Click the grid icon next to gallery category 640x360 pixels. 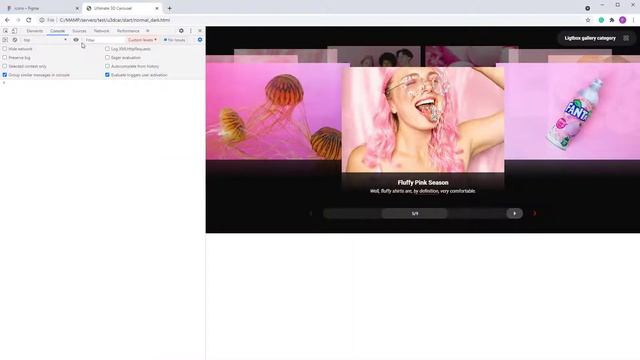pos(626,38)
